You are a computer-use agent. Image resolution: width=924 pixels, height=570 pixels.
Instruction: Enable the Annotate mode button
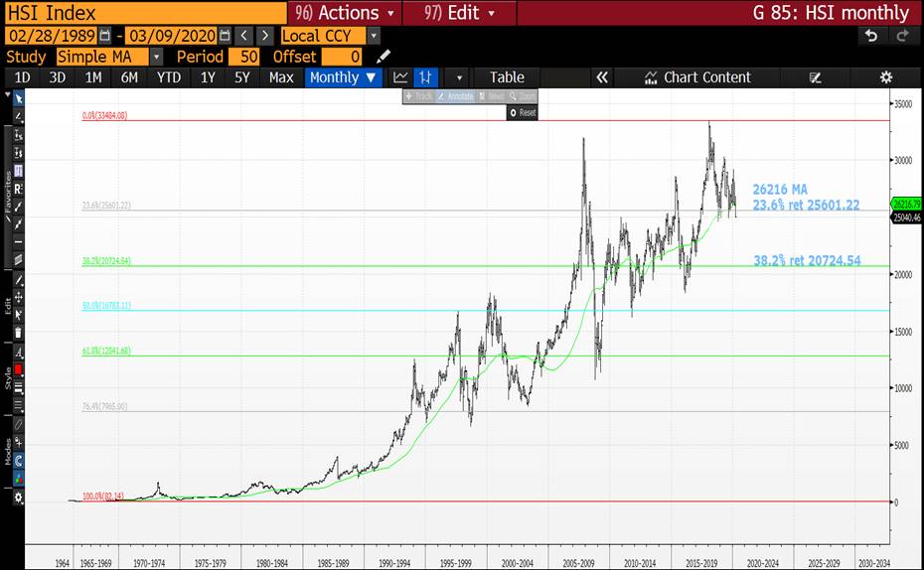(x=455, y=96)
